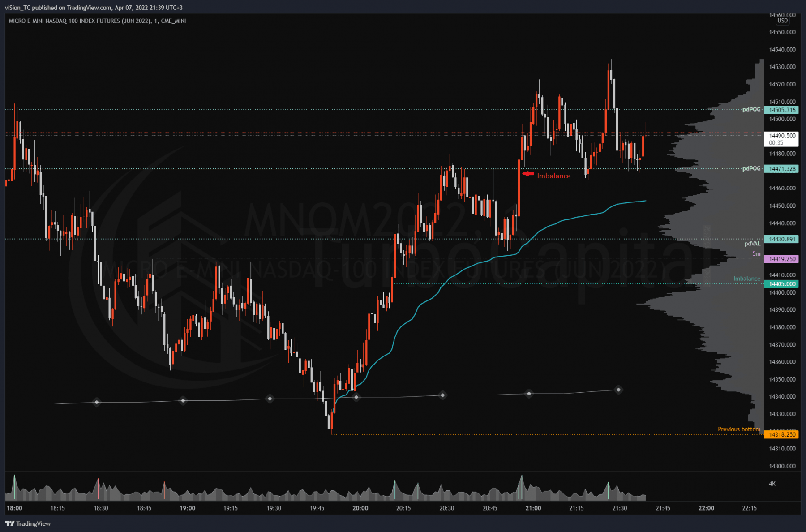Click the red Imbalance arrow icon
Image resolution: width=806 pixels, height=532 pixels.
[x=528, y=174]
